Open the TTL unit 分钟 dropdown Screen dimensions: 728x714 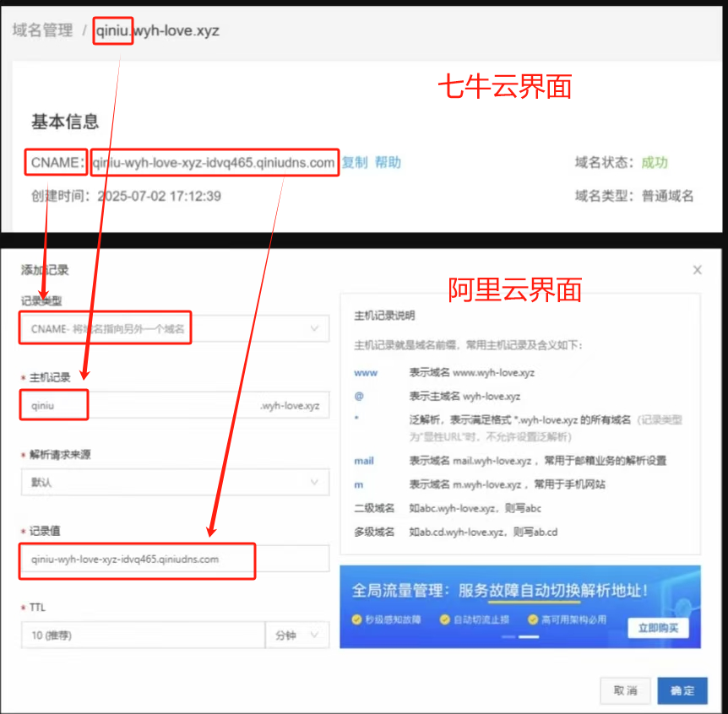pos(296,636)
